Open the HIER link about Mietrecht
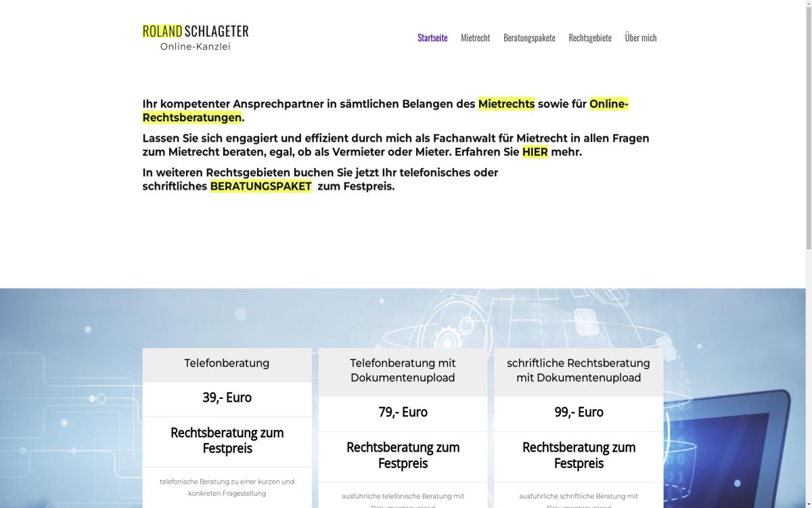The height and width of the screenshot is (508, 812). click(534, 152)
